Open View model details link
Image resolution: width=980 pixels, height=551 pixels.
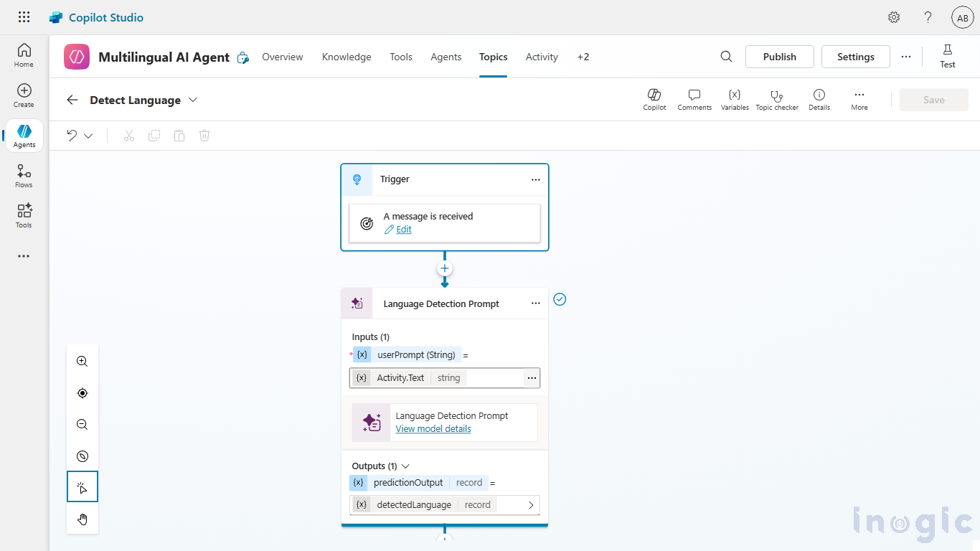click(433, 429)
